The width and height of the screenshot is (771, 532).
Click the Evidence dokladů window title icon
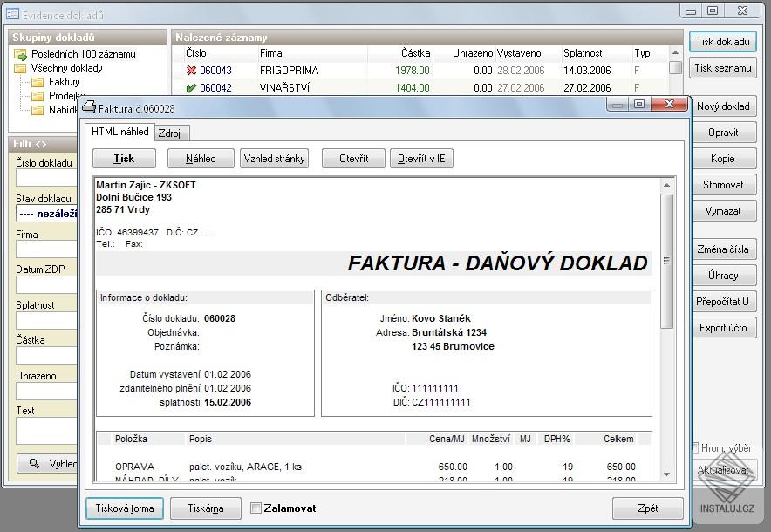point(12,14)
